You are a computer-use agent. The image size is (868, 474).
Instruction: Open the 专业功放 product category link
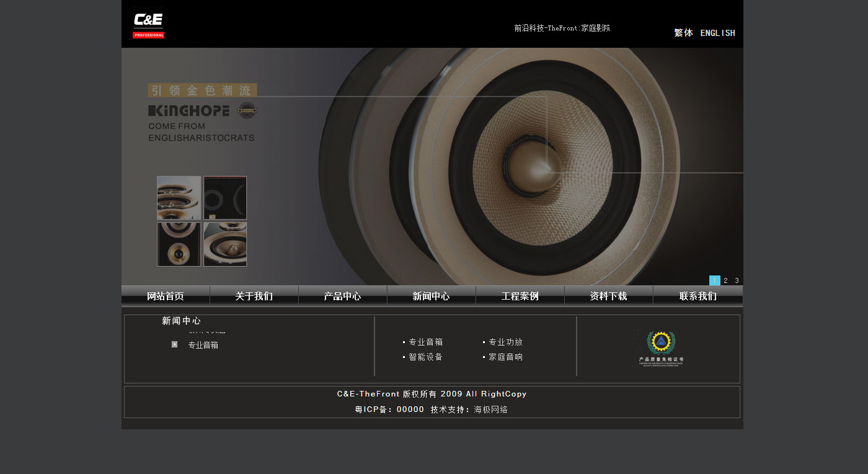pyautogui.click(x=506, y=342)
